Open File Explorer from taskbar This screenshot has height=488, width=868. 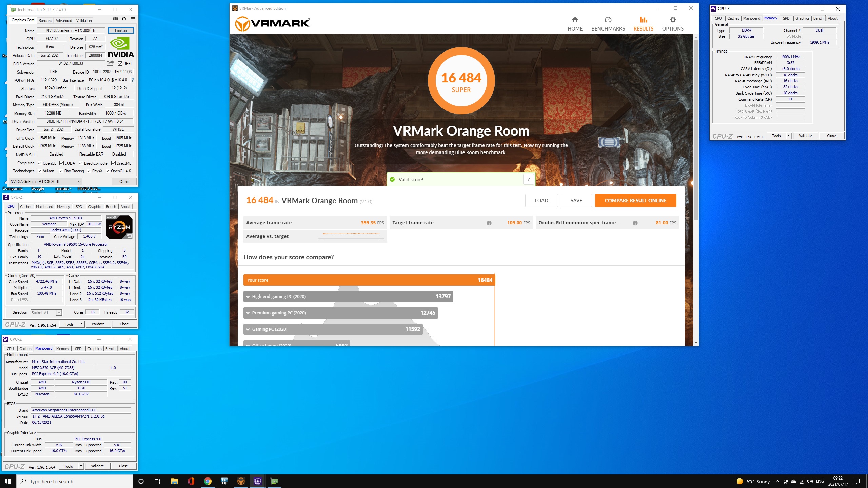tap(174, 481)
